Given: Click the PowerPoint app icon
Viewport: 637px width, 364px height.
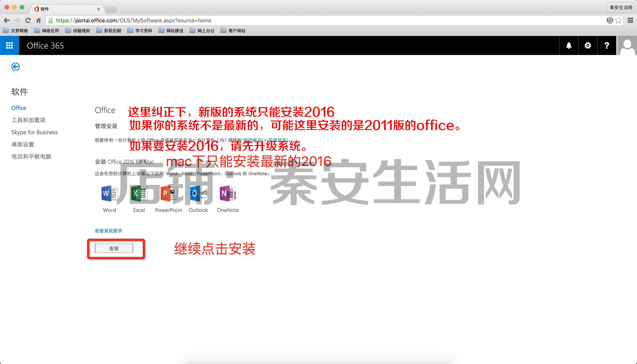Looking at the screenshot, I should [x=169, y=194].
